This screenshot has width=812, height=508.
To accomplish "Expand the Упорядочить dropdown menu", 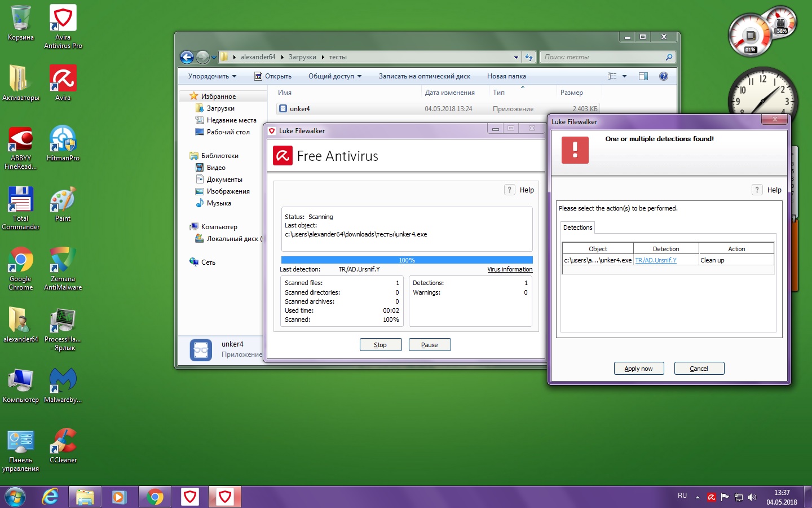I will click(x=212, y=76).
